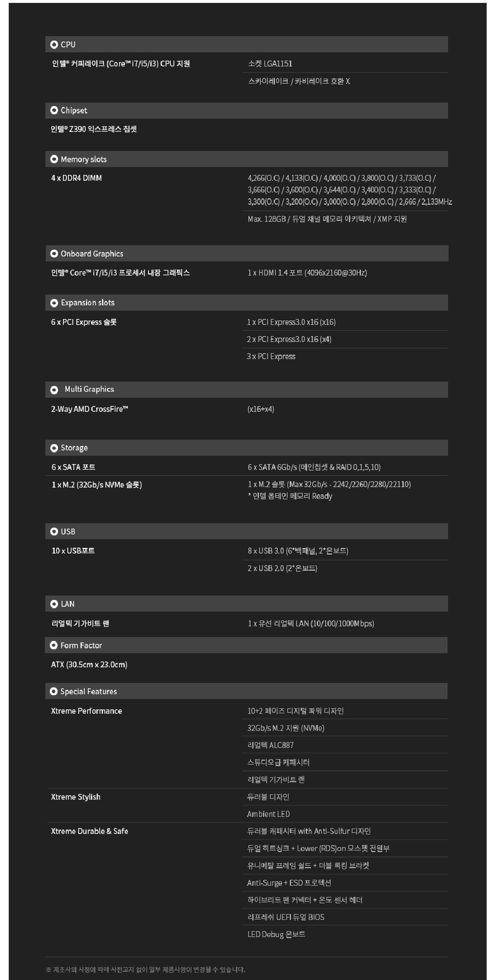Click the bullet icon next to USB header
The width and height of the screenshot is (493, 980).
click(54, 531)
